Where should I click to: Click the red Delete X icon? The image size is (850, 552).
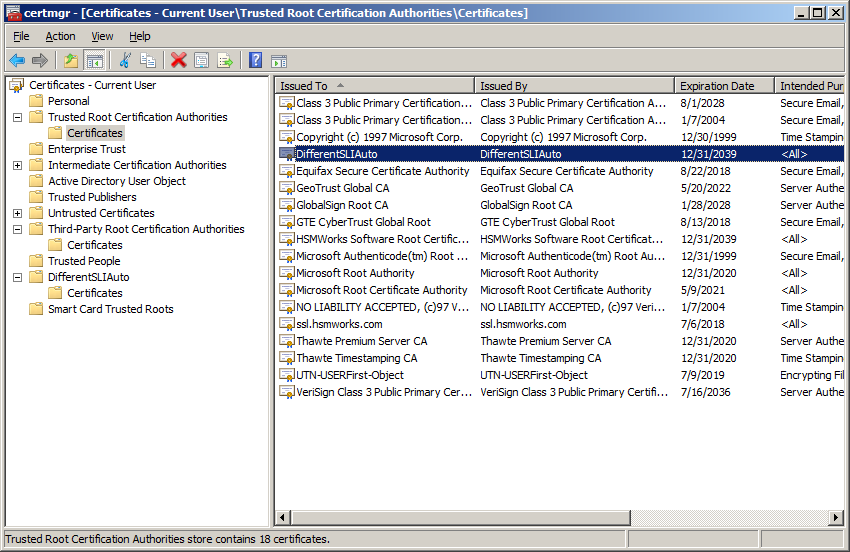178,60
